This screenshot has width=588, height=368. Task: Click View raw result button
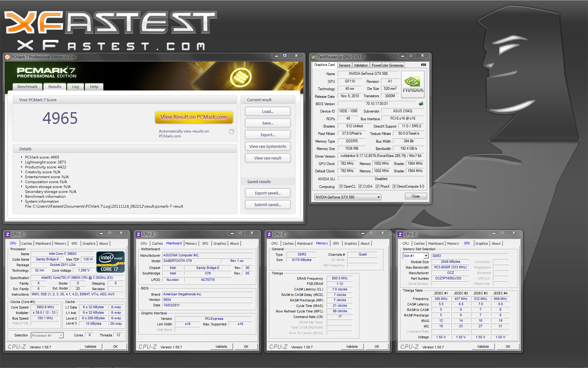[268, 158]
